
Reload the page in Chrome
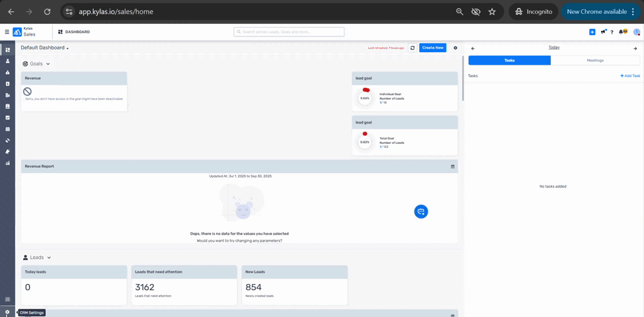click(x=47, y=11)
